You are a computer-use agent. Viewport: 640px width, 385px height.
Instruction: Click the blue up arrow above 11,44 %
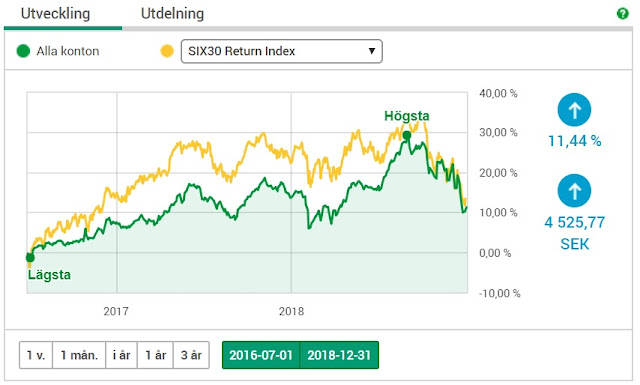tap(574, 110)
